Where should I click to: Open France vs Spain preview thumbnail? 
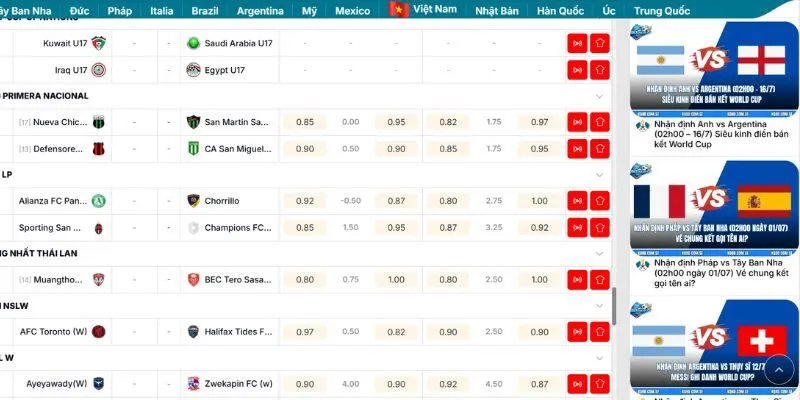(714, 208)
